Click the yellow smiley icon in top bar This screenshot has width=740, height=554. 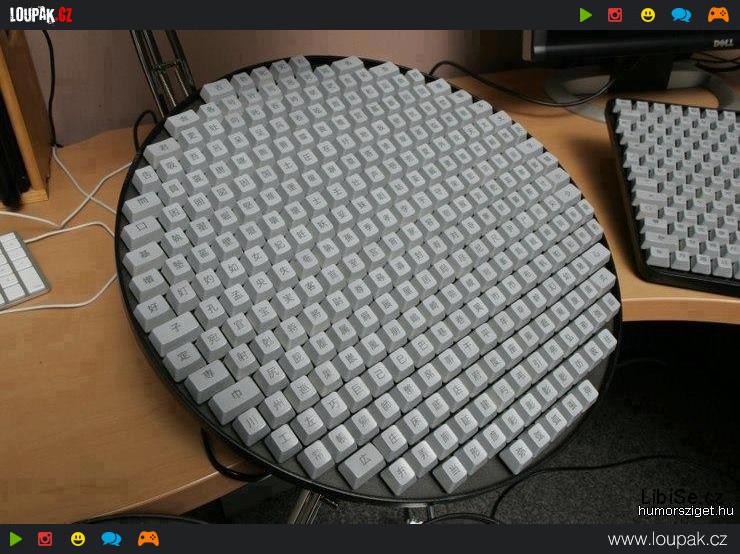tap(648, 15)
